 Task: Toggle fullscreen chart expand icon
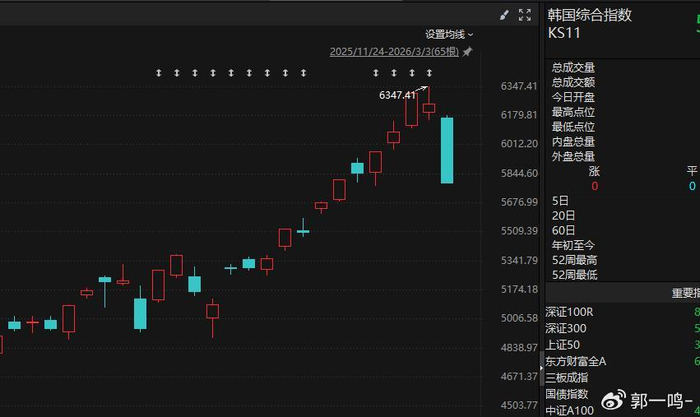pyautogui.click(x=525, y=15)
